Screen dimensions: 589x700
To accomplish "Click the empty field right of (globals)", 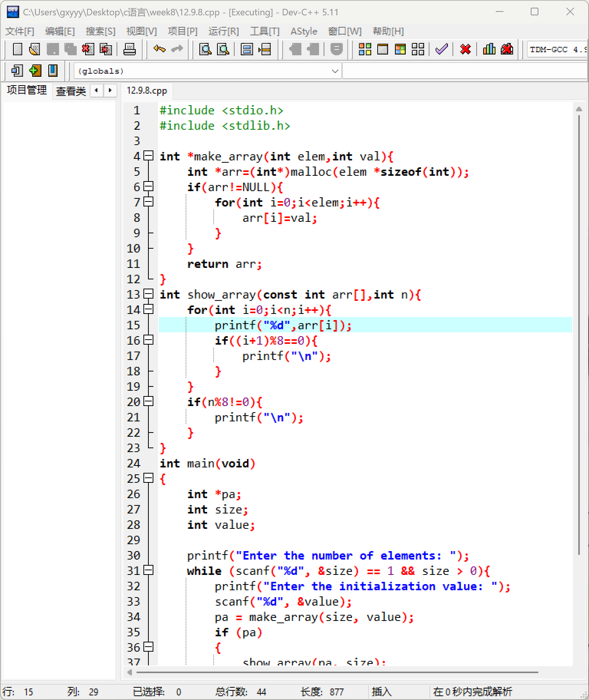I will click(465, 71).
